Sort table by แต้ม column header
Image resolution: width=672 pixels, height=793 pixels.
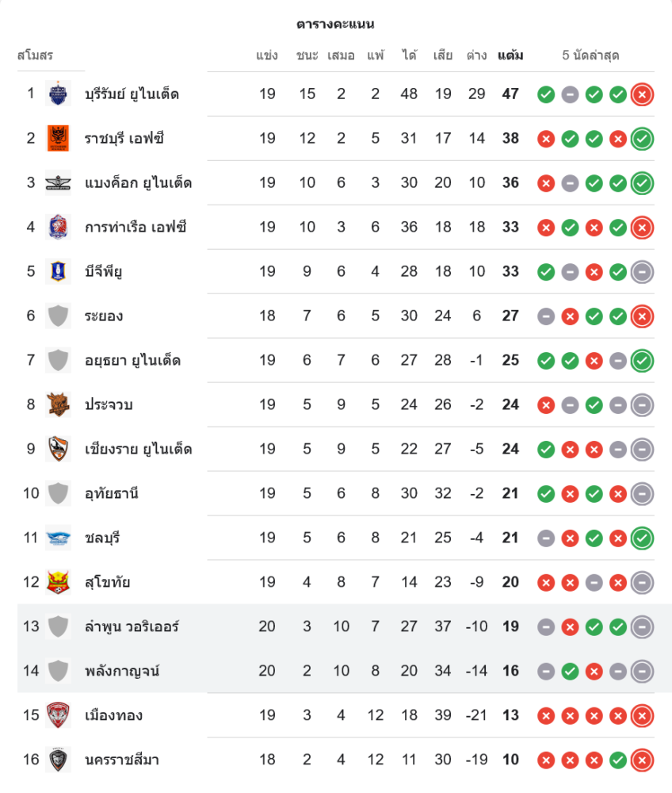click(x=510, y=56)
